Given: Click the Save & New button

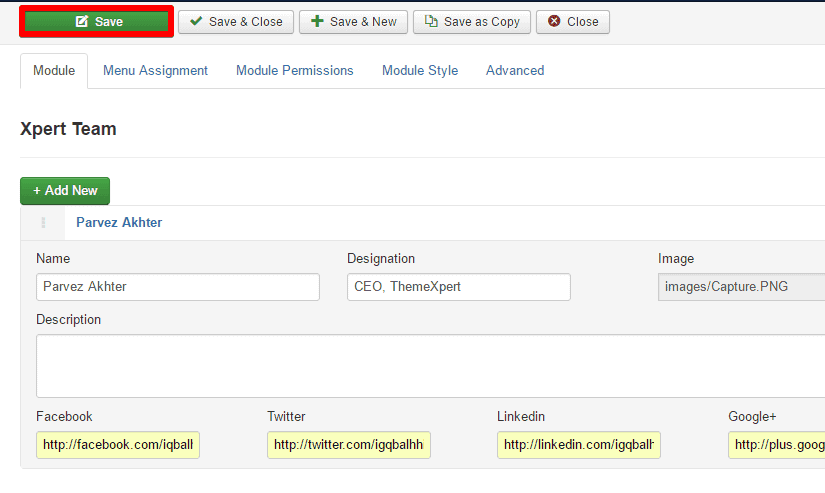Looking at the screenshot, I should pos(353,22).
